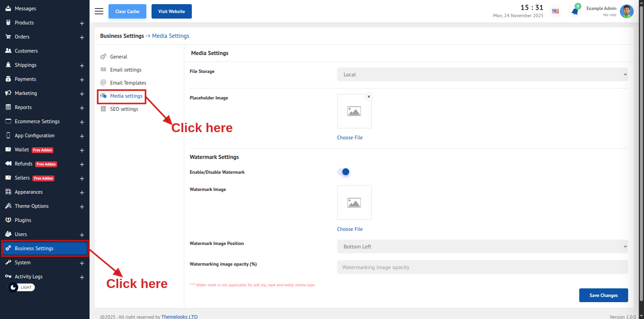Open the notification bell
Viewport: 644px width, 319px height.
click(x=574, y=11)
